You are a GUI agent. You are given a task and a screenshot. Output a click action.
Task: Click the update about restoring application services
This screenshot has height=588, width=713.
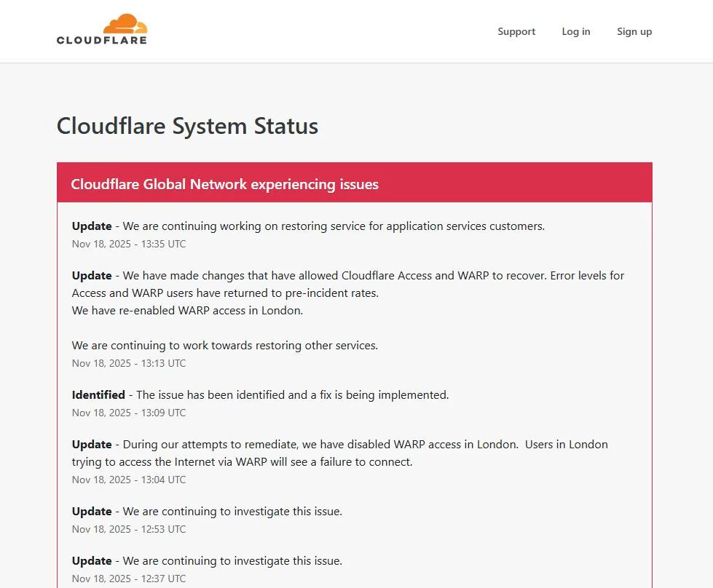coord(308,226)
